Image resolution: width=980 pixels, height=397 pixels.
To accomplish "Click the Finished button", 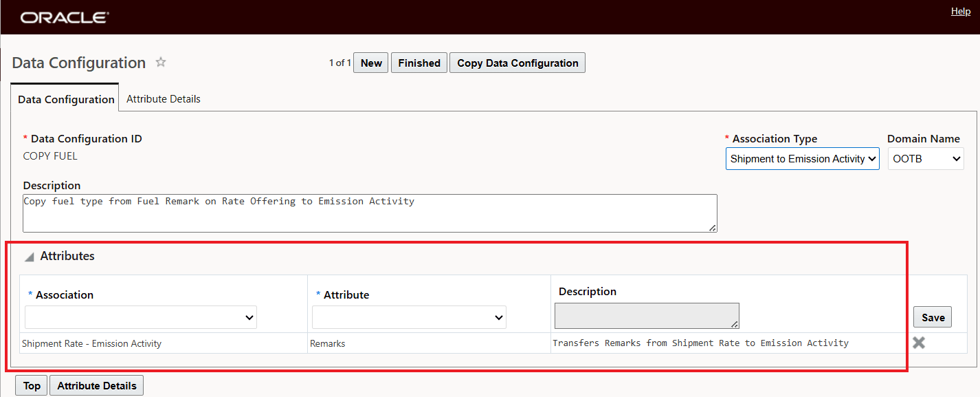I will [x=419, y=62].
